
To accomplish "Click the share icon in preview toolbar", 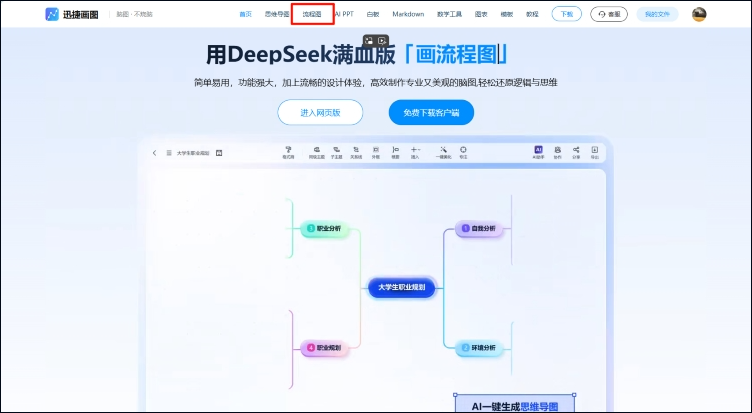I will tap(576, 151).
